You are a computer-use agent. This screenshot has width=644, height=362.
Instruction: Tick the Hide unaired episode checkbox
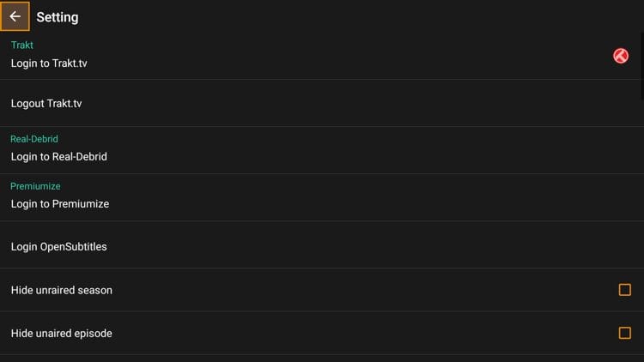(x=624, y=333)
